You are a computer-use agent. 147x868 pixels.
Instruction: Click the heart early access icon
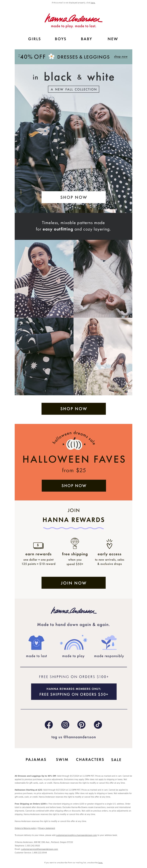tap(109, 544)
